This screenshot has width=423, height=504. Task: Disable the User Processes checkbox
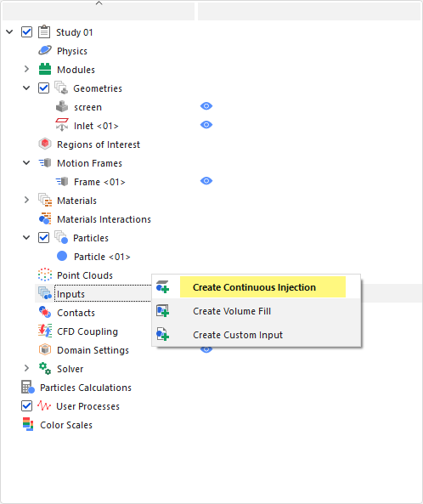point(26,405)
